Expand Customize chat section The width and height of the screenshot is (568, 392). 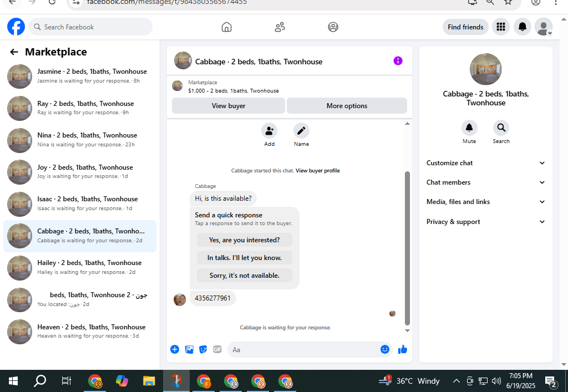point(485,163)
